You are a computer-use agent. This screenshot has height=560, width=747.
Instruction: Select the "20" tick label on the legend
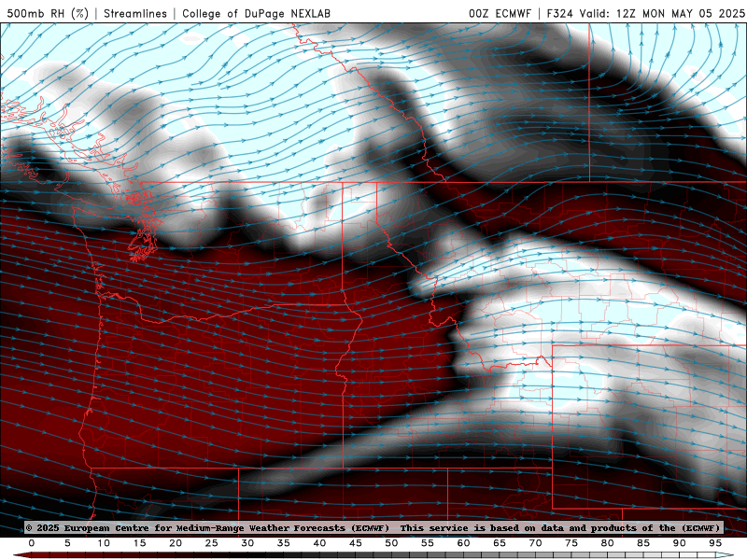coord(176,543)
